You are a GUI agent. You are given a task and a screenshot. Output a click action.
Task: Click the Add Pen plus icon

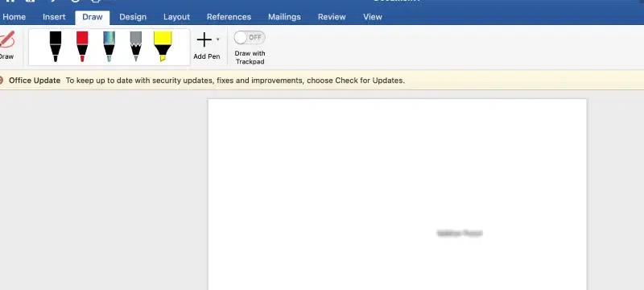pos(204,39)
